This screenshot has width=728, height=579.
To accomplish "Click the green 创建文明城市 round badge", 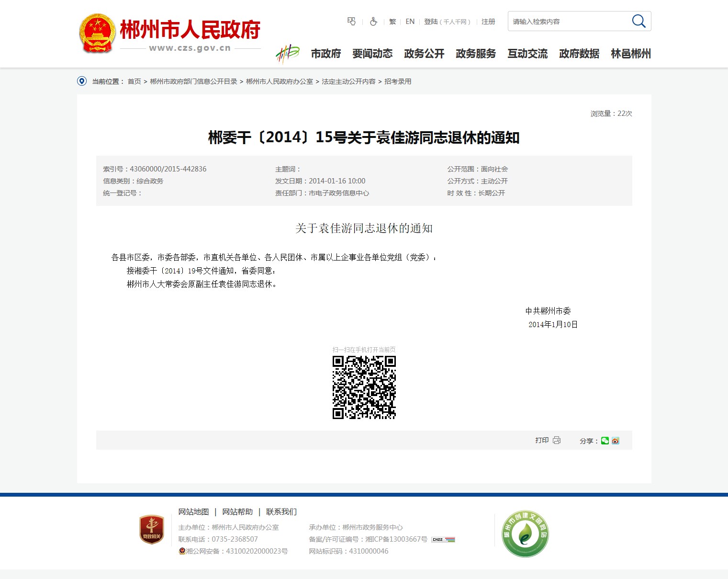I will 525,534.
